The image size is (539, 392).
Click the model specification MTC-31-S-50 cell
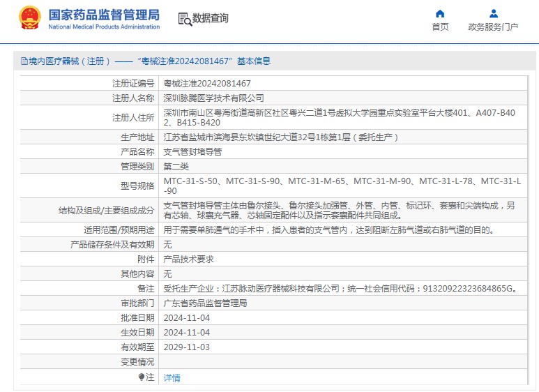342,186
